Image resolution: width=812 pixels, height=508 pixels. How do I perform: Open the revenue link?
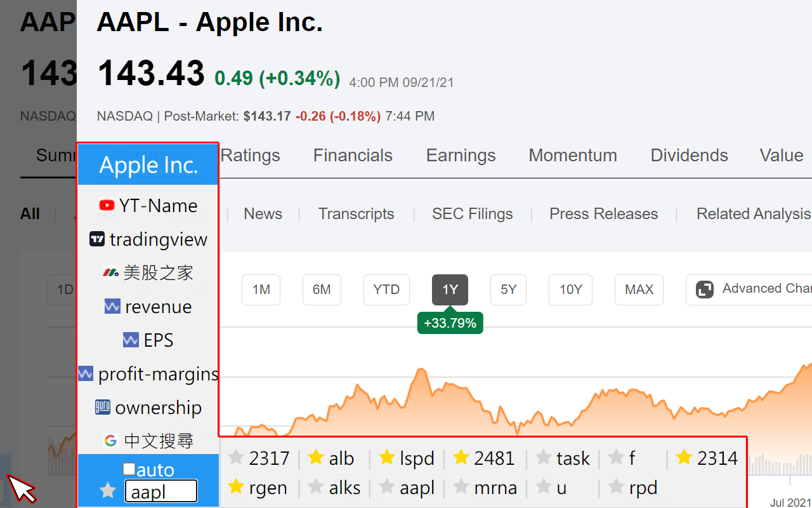pos(159,307)
